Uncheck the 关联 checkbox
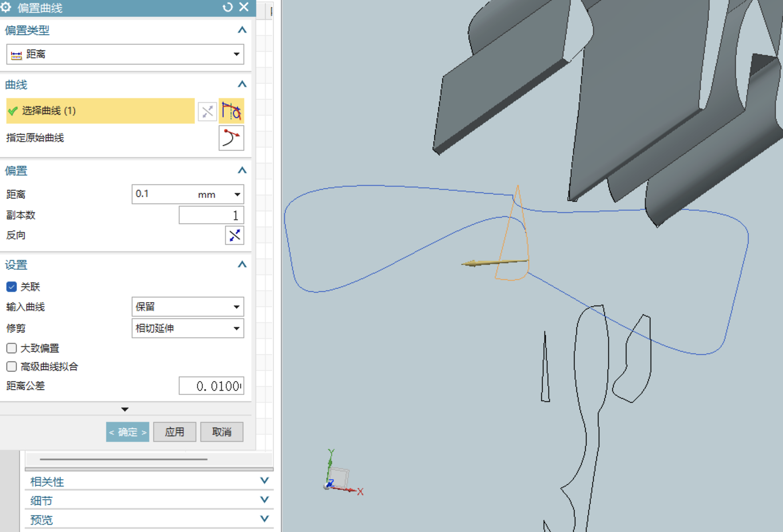This screenshot has width=783, height=532. pos(12,287)
